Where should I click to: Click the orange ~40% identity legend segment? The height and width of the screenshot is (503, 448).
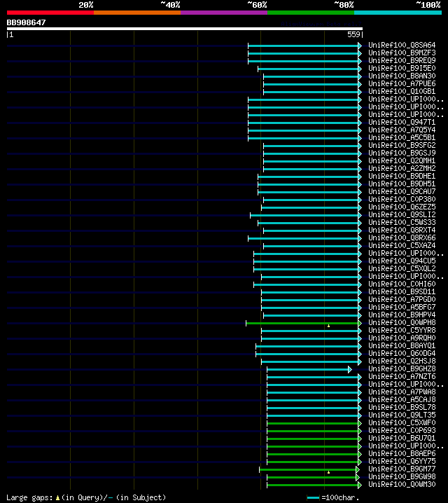pyautogui.click(x=137, y=13)
